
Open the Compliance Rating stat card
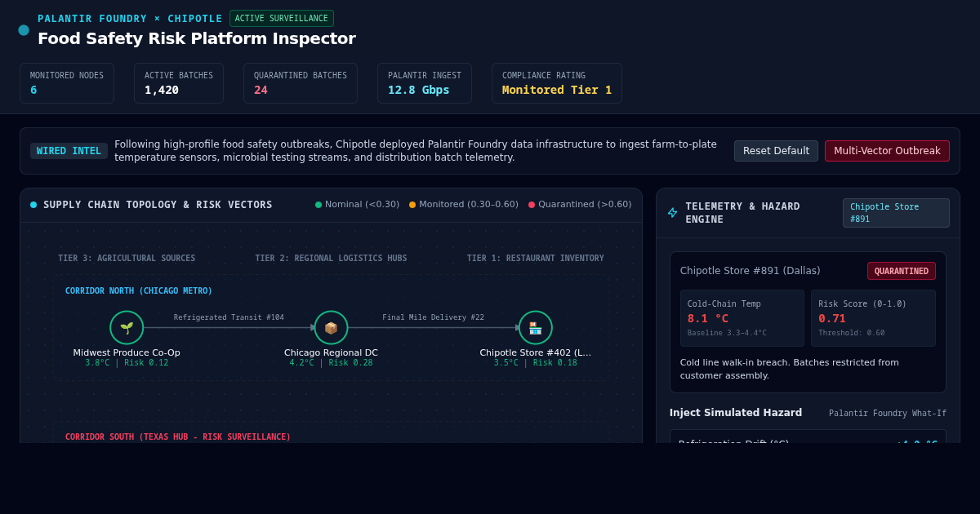tap(557, 83)
